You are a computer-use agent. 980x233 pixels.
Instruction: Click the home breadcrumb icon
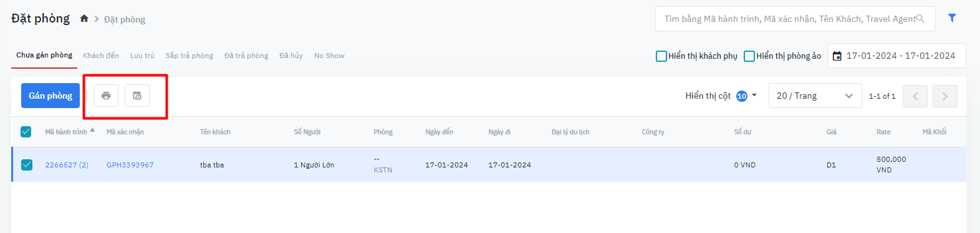coord(84,19)
